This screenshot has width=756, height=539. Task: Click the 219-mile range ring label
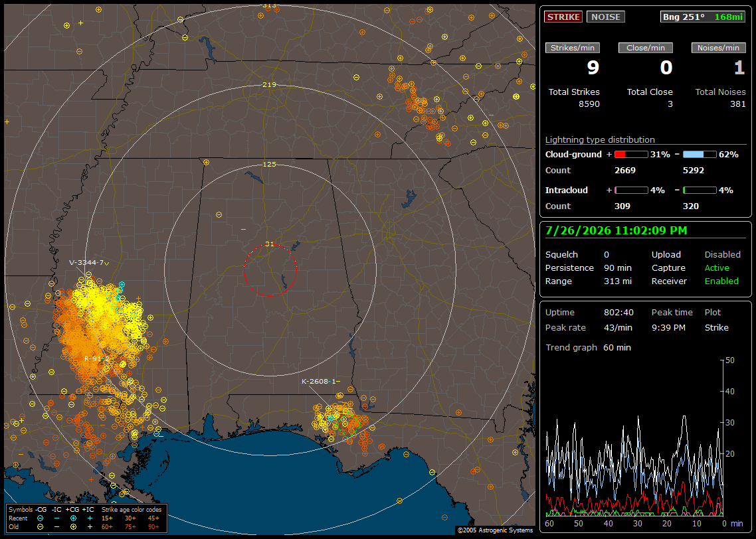[x=269, y=85]
